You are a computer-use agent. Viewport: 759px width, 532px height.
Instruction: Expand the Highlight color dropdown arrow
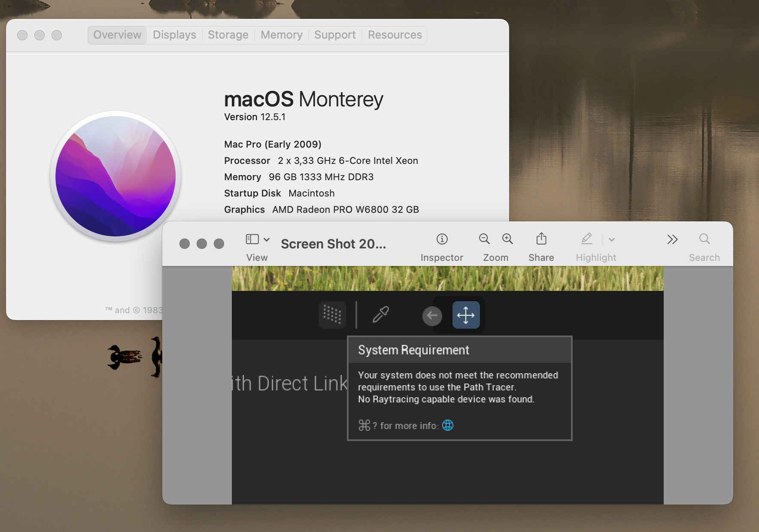point(612,239)
